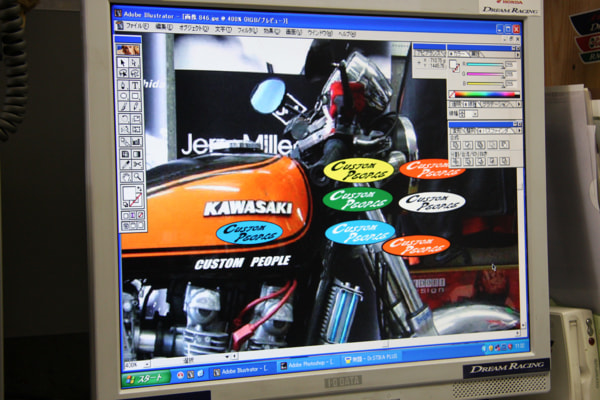
Task: Select the Gradient Mesh tool
Action: tap(125, 154)
